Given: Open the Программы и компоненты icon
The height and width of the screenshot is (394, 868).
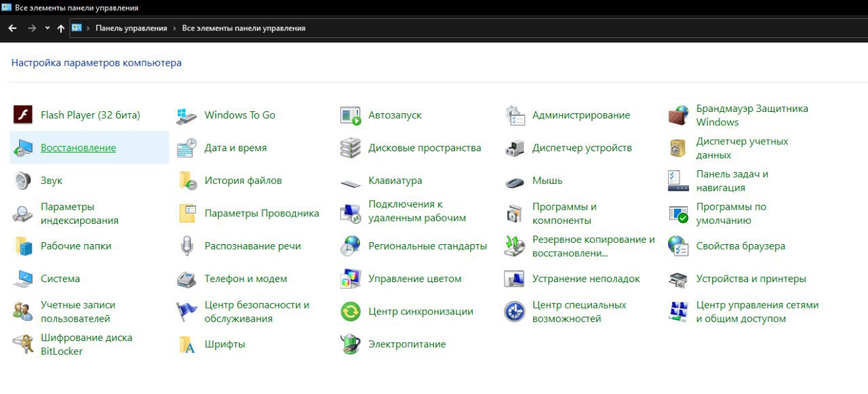Looking at the screenshot, I should tap(515, 214).
